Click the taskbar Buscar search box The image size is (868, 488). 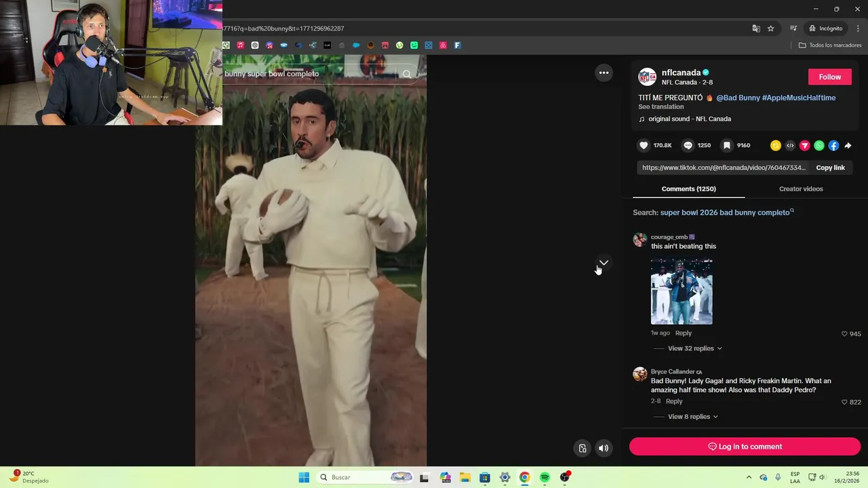pos(366,477)
